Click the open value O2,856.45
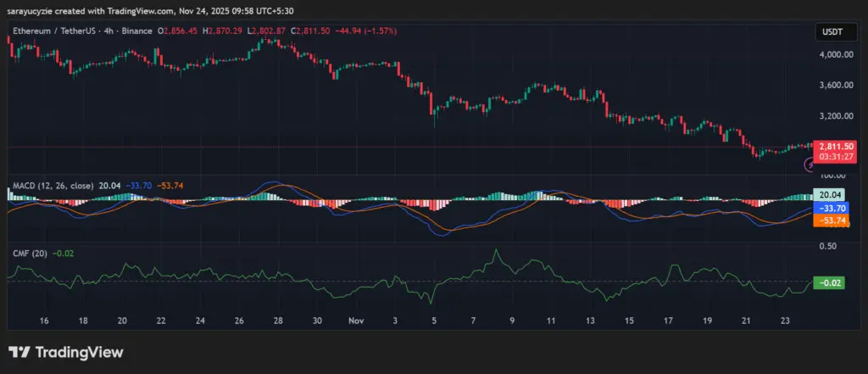Screen dimensions: 868x374 point(178,31)
